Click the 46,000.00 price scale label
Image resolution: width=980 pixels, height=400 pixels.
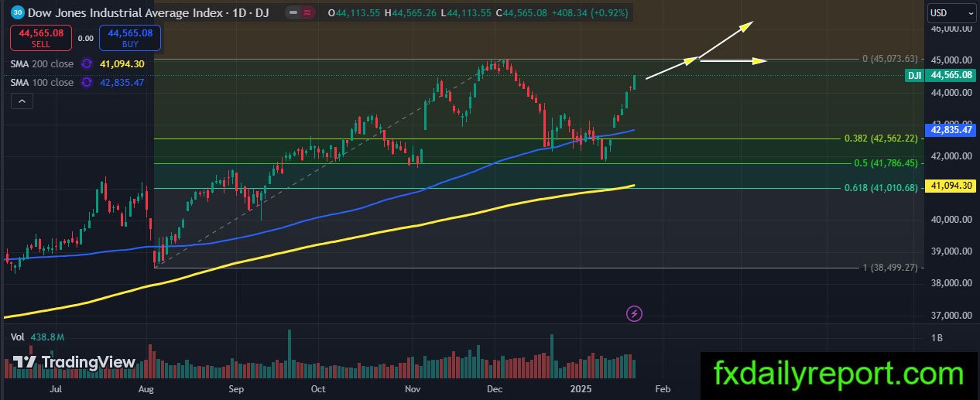pyautogui.click(x=951, y=29)
